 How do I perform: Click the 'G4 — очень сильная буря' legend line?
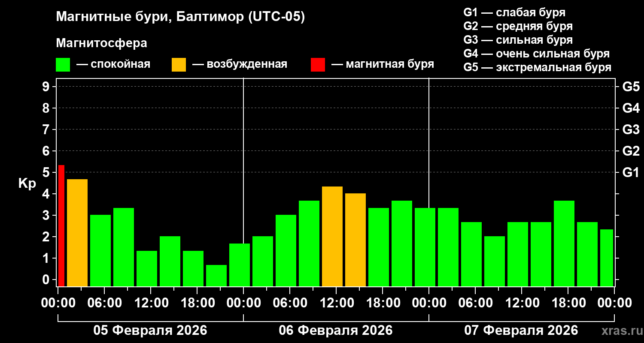click(537, 54)
